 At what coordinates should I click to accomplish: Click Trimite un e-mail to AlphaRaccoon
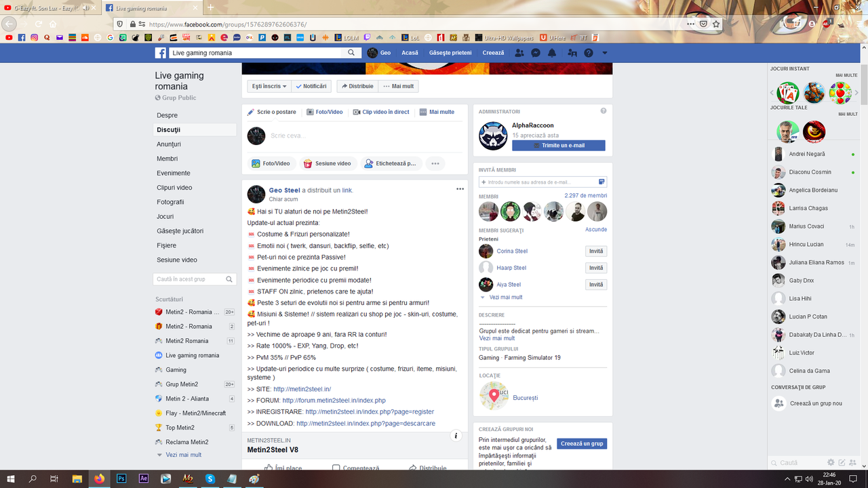(x=559, y=145)
